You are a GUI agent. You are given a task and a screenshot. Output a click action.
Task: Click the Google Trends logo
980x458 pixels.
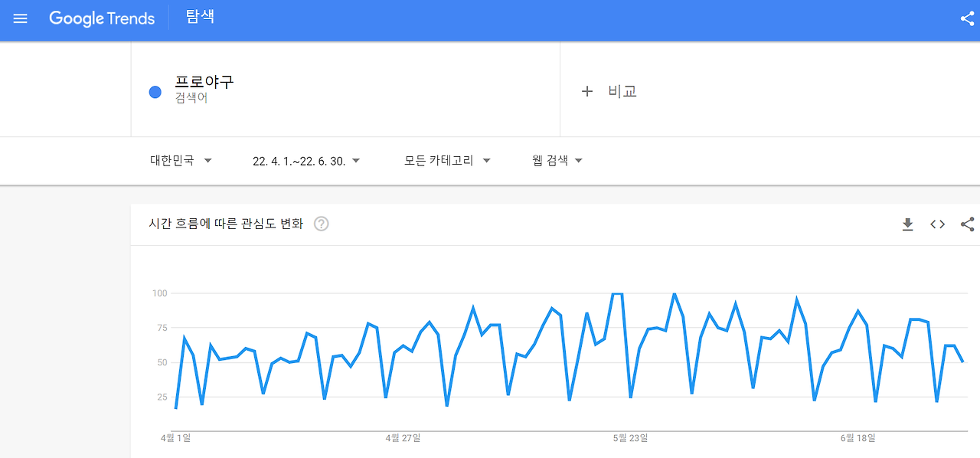click(x=102, y=18)
